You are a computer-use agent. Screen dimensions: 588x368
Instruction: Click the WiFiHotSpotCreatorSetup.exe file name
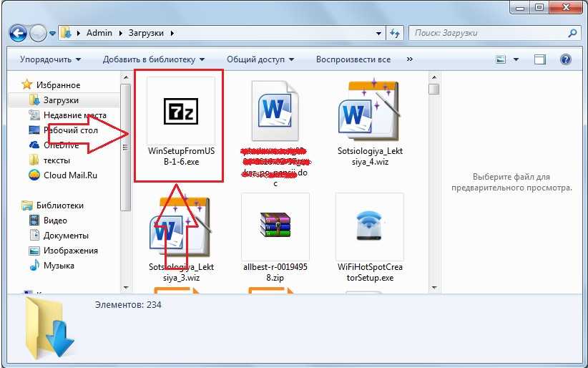[x=370, y=272]
